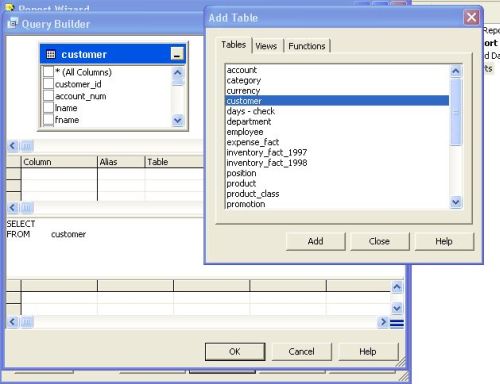Click left arrow of grid pane scrollbar
Image resolution: width=500 pixels, height=384 pixels.
12,207
